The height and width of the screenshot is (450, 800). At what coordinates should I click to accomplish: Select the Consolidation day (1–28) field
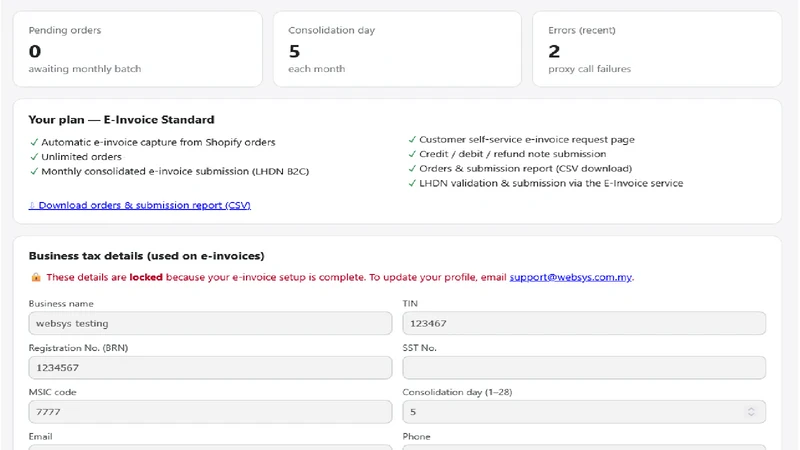click(x=584, y=412)
